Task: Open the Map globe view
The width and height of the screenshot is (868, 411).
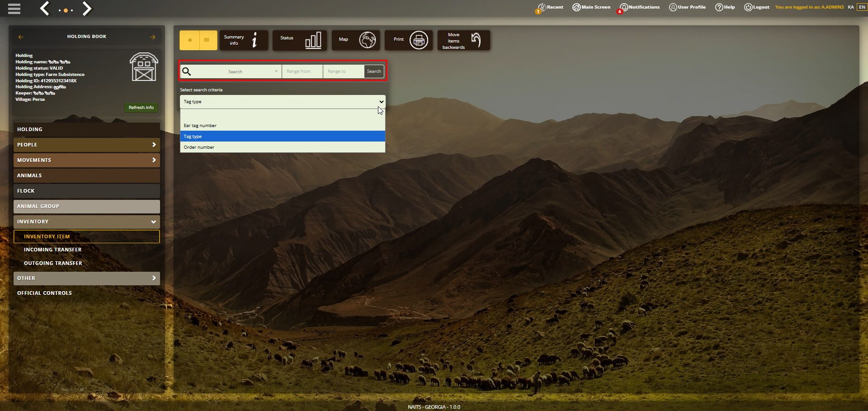Action: coord(356,40)
